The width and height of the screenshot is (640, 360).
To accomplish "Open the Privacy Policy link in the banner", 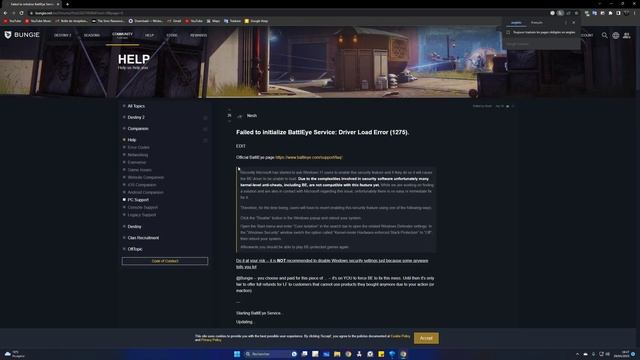I will pos(212,340).
